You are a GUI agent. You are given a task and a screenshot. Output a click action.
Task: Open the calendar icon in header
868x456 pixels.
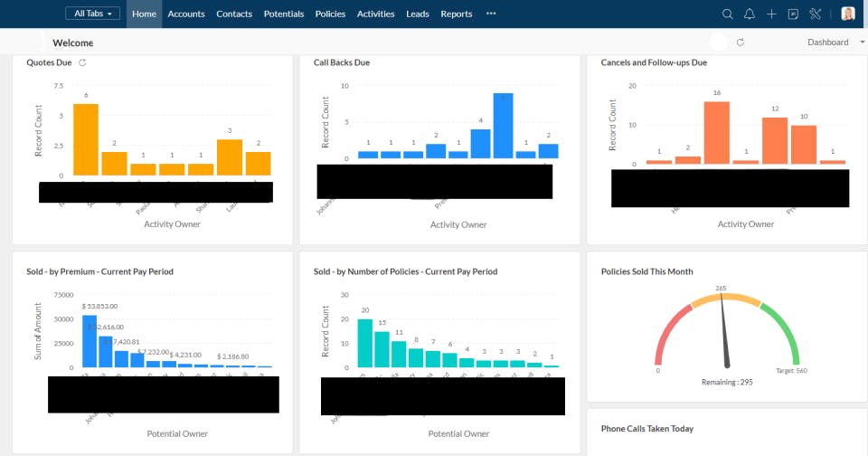[x=793, y=14]
